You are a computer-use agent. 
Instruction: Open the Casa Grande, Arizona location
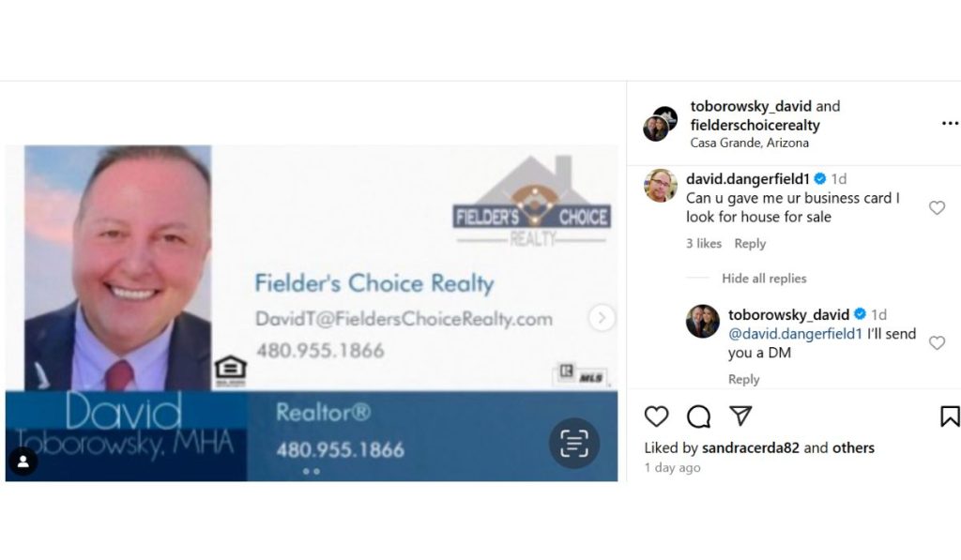coord(750,143)
